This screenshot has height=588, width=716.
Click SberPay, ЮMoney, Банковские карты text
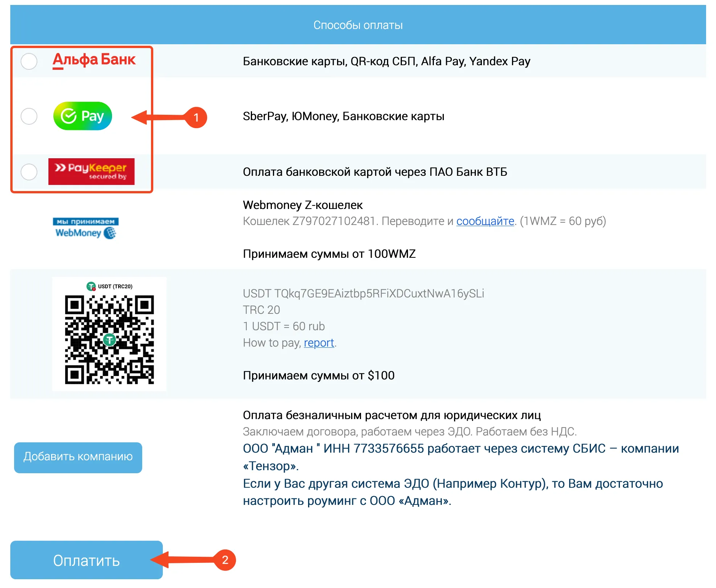344,116
